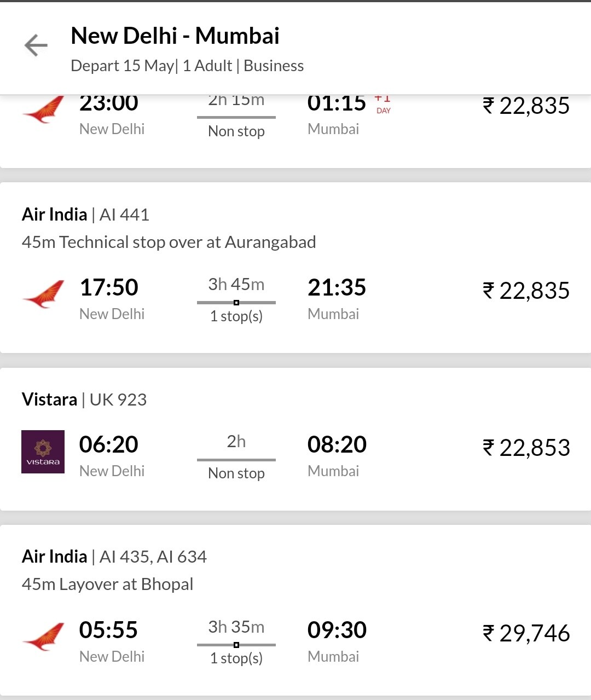Select the ₹ 29,746 fare
This screenshot has width=591, height=700.
point(526,633)
